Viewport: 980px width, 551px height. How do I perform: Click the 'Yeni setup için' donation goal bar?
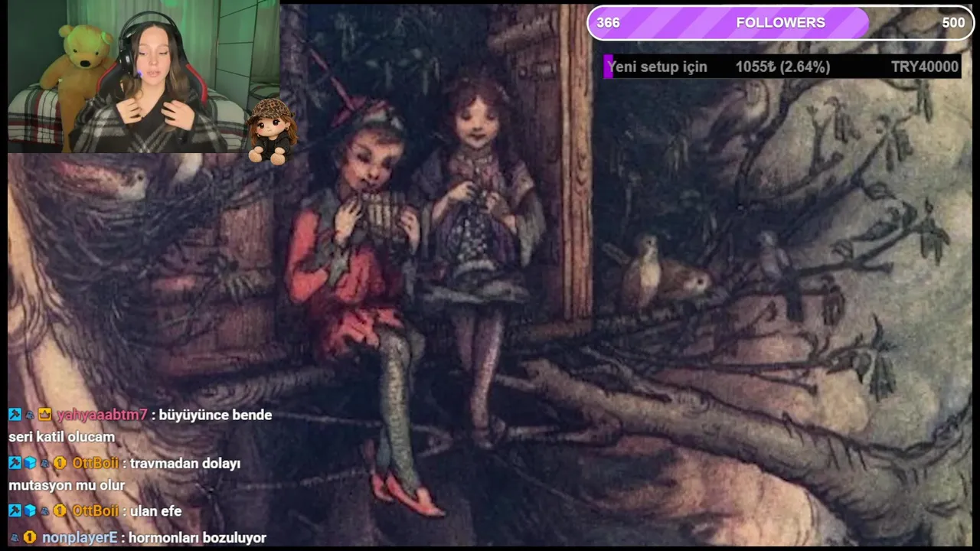[x=782, y=67]
